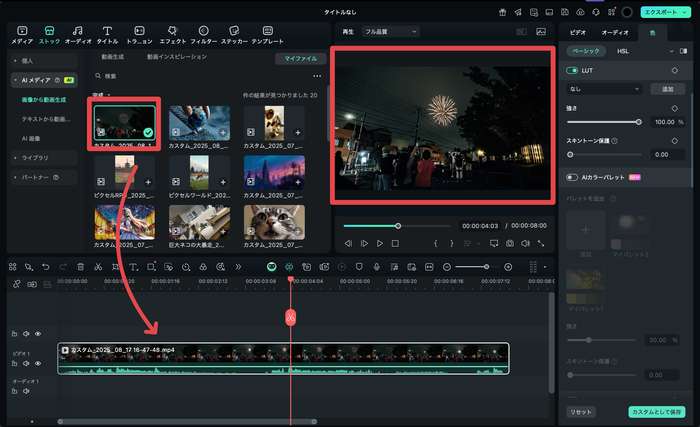Switch to the ビデオ tab in properties

578,33
